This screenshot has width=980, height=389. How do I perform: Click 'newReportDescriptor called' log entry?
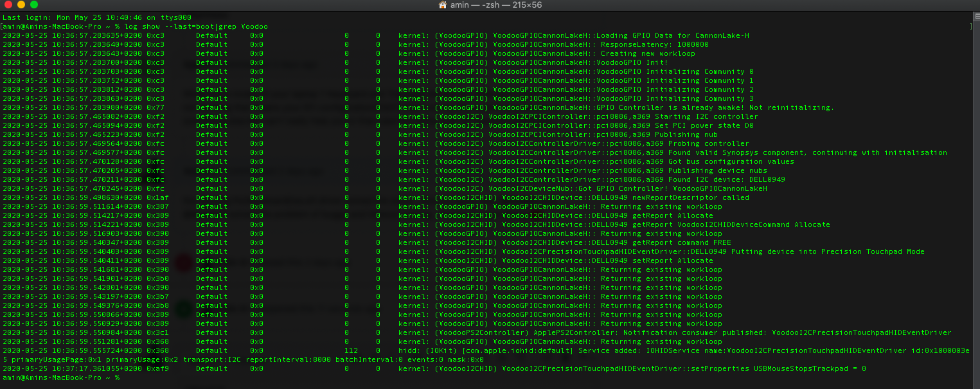(x=691, y=197)
